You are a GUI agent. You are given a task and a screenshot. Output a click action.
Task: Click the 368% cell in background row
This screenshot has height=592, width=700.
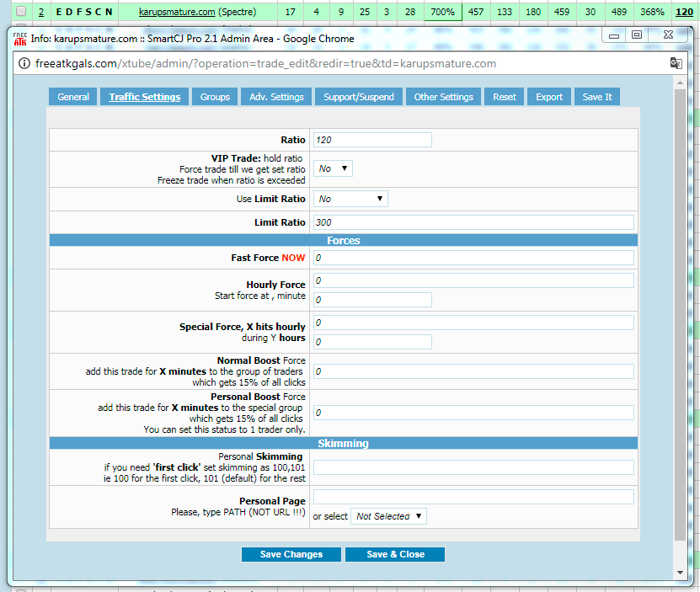652,12
